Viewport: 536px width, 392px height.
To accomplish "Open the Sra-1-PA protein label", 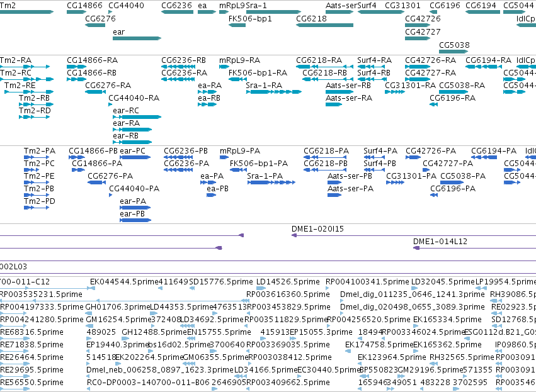I will 265,176.
